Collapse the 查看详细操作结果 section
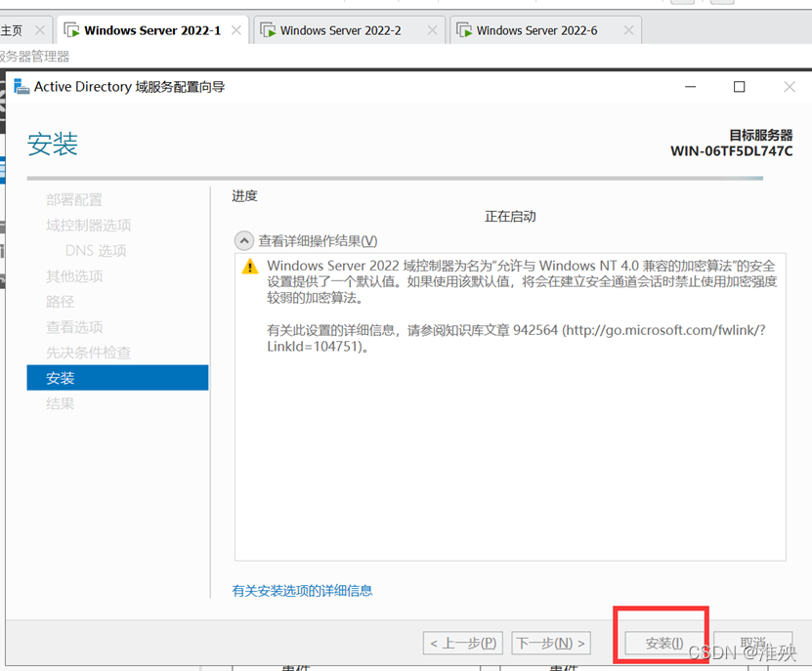Viewport: 812px width, 671px height. point(244,240)
